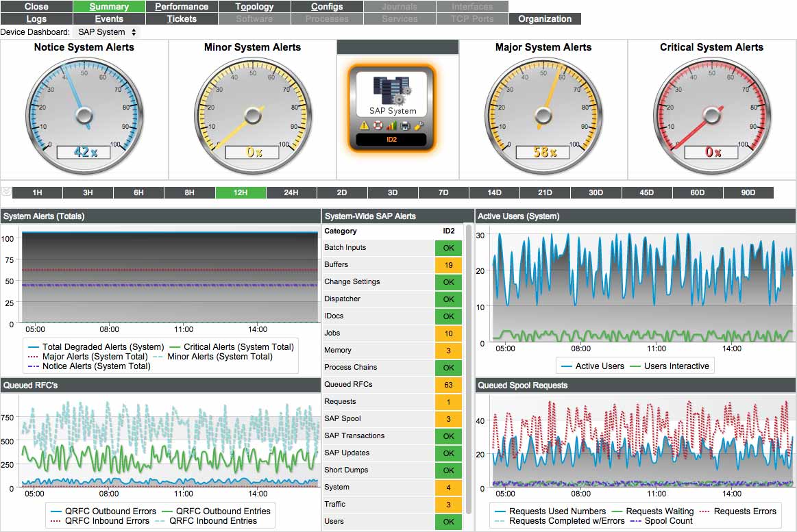Open the Organization tab

[545, 18]
